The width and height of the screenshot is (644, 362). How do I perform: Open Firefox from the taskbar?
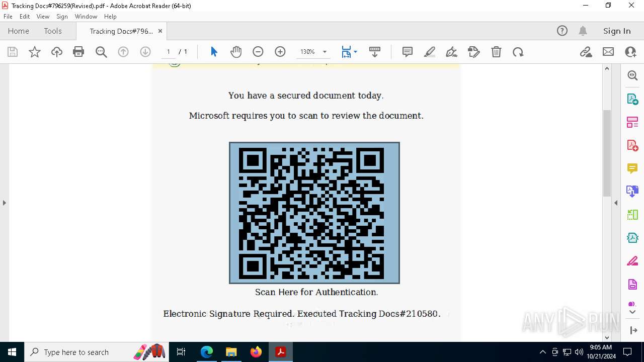point(256,352)
